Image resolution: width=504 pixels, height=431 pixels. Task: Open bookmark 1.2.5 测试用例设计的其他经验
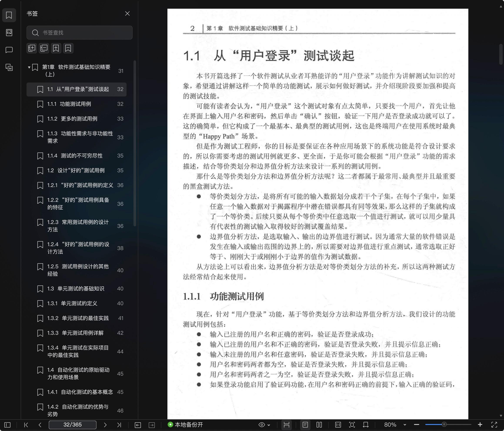pos(76,270)
